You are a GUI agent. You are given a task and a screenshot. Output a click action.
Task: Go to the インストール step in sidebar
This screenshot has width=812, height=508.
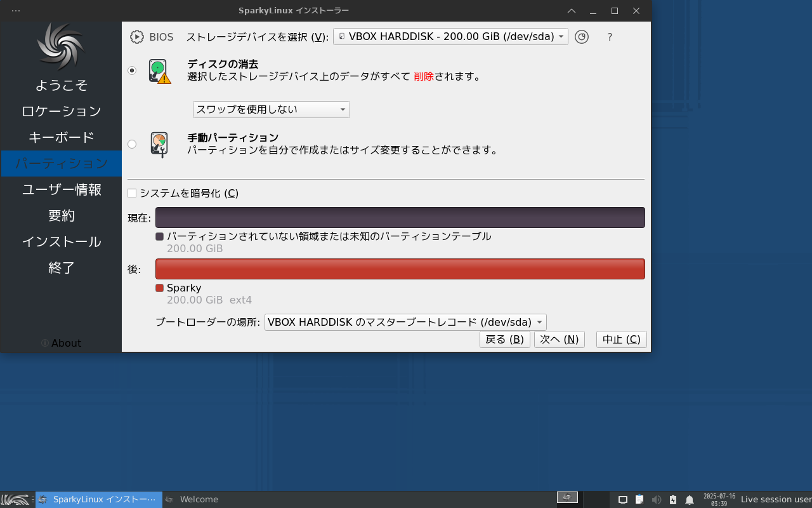point(61,241)
